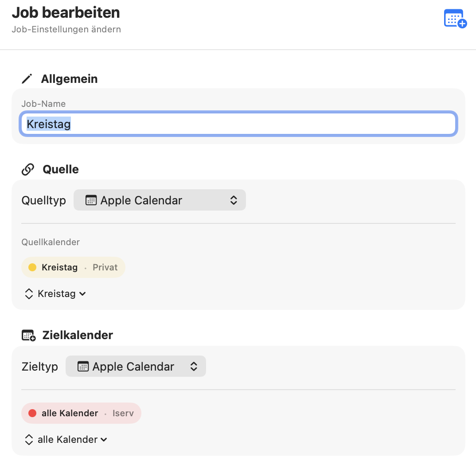Click the calendar icon inside the Zieltyp selector
This screenshot has height=469, width=476.
84,366
